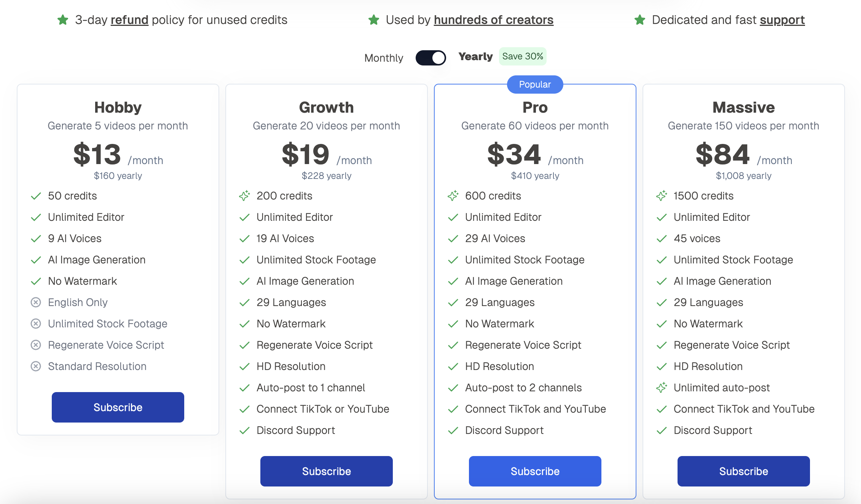This screenshot has width=861, height=504.
Task: Click the green star beside Dedicated support
Action: click(640, 20)
